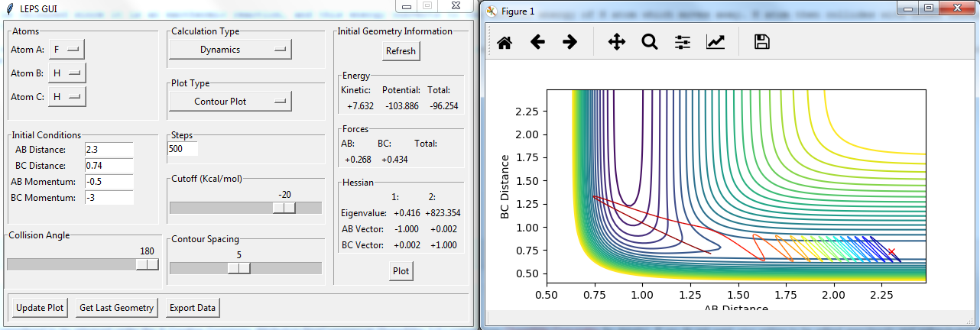Open the Calculation Type Dynamics dropdown

pos(230,50)
